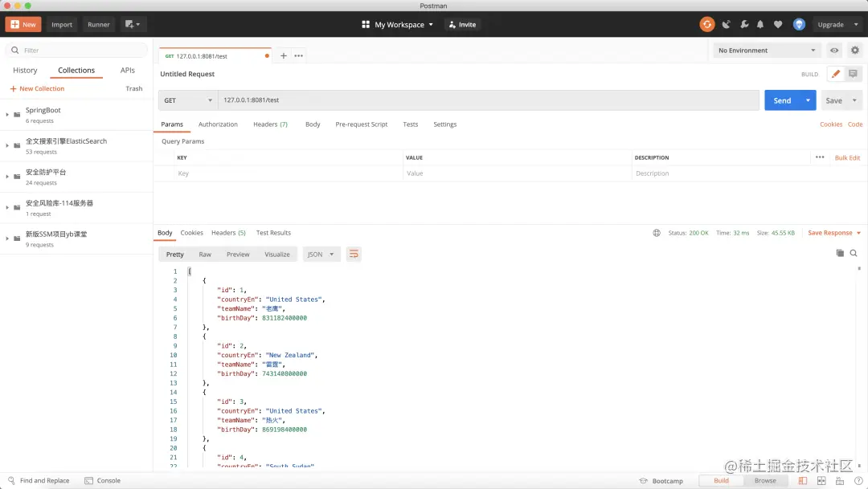The image size is (868, 489).
Task: Open JSON format dropdown
Action: pyautogui.click(x=321, y=254)
